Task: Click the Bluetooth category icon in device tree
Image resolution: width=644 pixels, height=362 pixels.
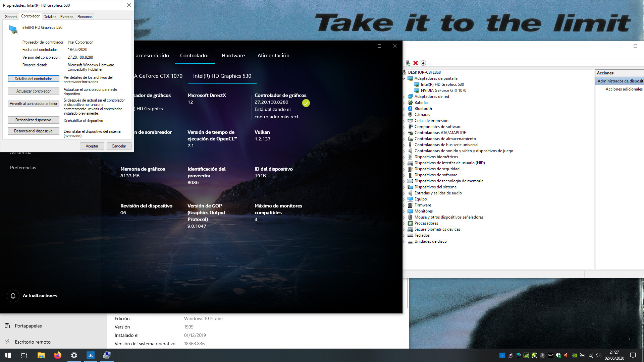Action: (410, 109)
